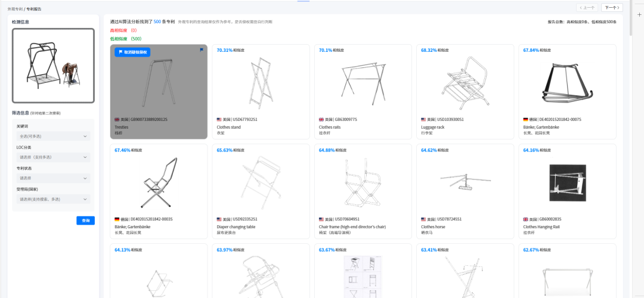The width and height of the screenshot is (644, 298).
Task: Click the UK flag beside GB6000283S
Action: (x=525, y=219)
